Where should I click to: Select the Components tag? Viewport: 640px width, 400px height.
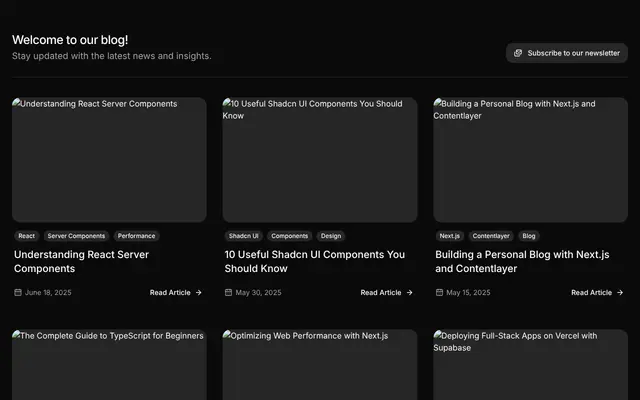pos(289,236)
